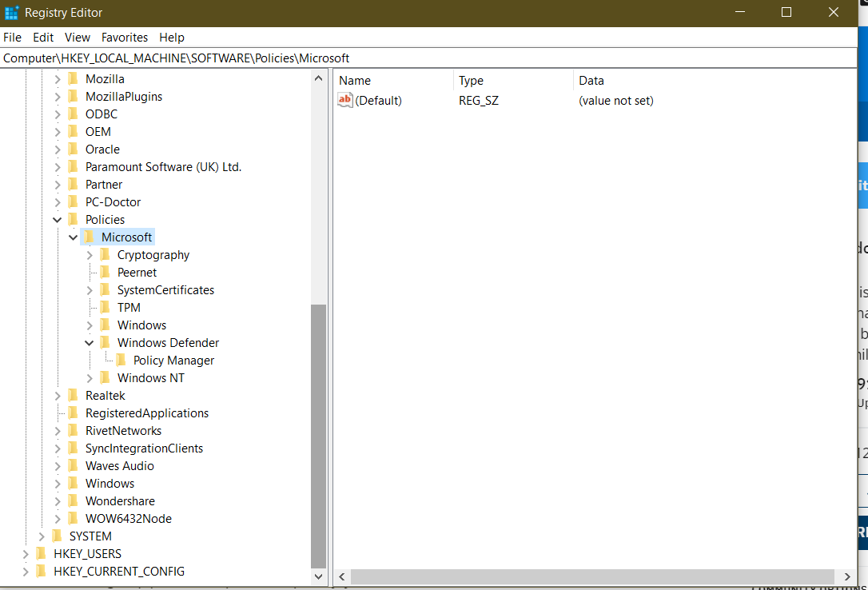Click the folder icon beside Peernet
The width and height of the screenshot is (868, 590).
(x=106, y=273)
